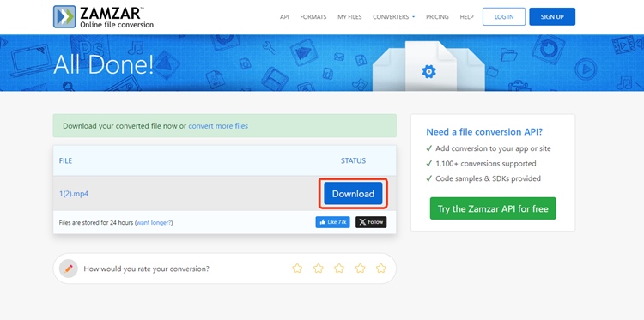Click the text How would you rate your conversion?
Screen dimensions: 644x320
point(146,269)
